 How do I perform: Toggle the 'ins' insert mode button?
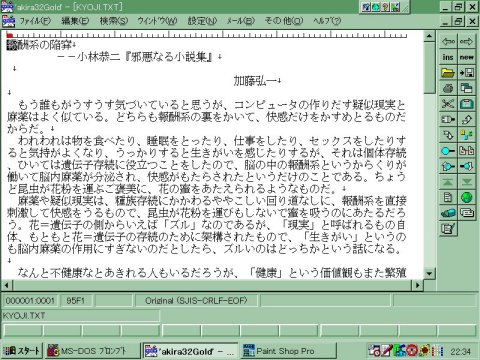448,57
